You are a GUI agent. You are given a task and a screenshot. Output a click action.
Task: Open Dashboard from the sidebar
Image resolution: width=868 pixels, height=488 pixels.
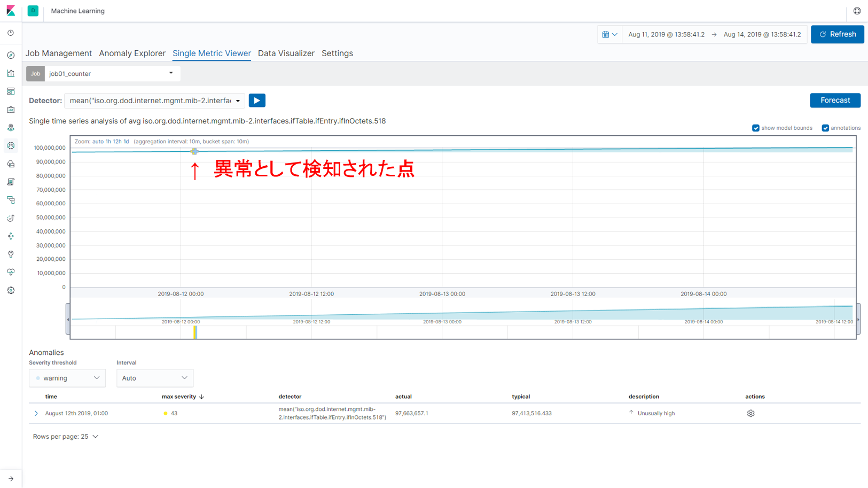(x=11, y=91)
